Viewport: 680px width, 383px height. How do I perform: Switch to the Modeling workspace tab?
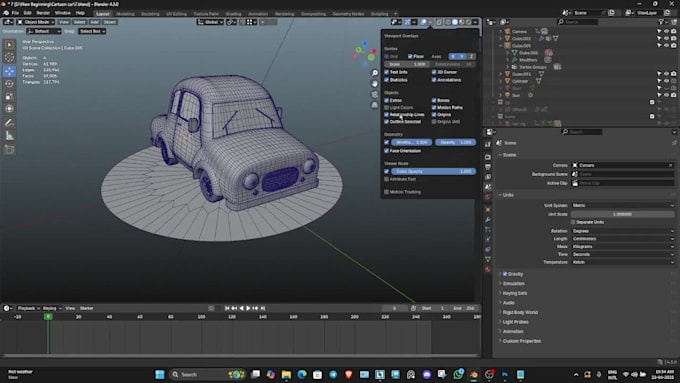125,14
